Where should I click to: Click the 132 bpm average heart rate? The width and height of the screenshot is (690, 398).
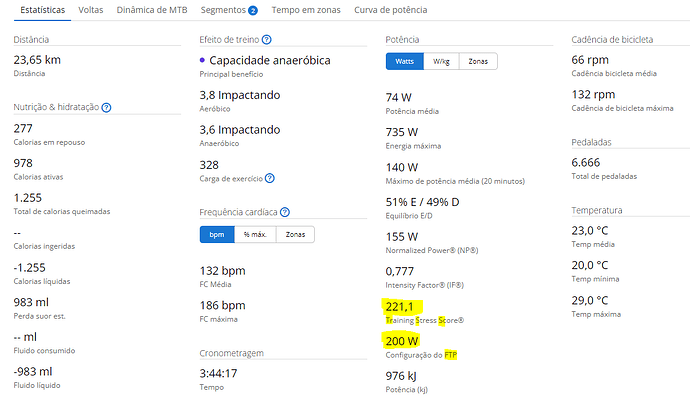tap(223, 271)
